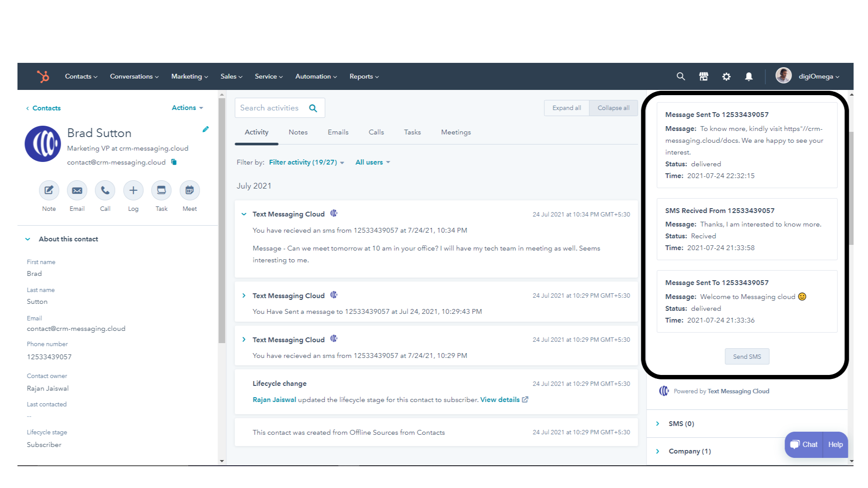Open the search magnifier in top navigation
This screenshot has height=488, width=868.
pyautogui.click(x=681, y=76)
